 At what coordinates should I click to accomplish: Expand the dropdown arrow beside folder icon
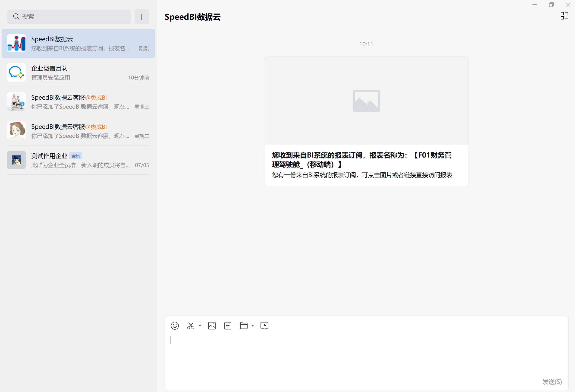click(x=253, y=326)
